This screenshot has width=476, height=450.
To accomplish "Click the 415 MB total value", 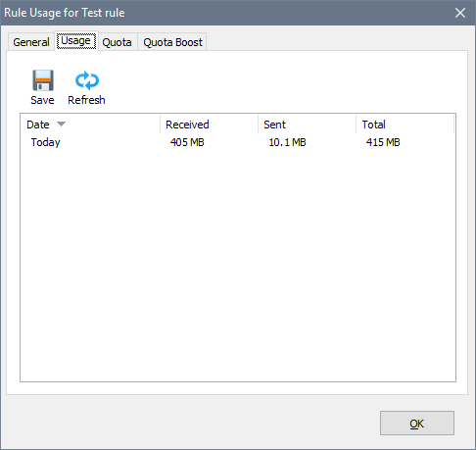I will pyautogui.click(x=383, y=142).
